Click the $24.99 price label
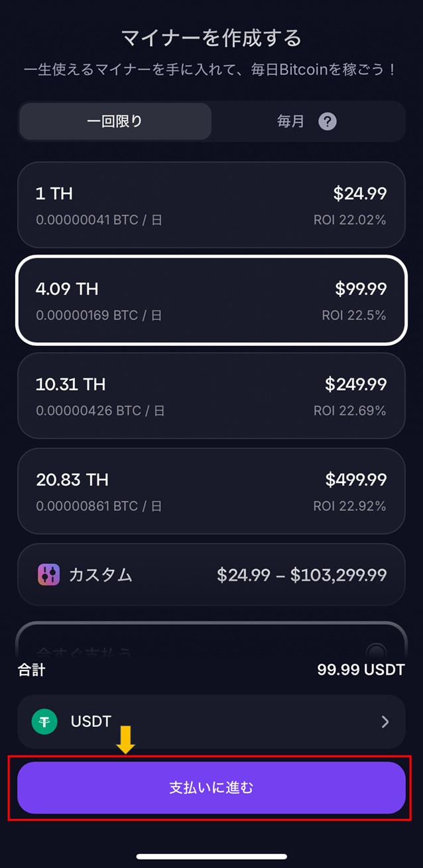This screenshot has height=868, width=423. [x=359, y=193]
